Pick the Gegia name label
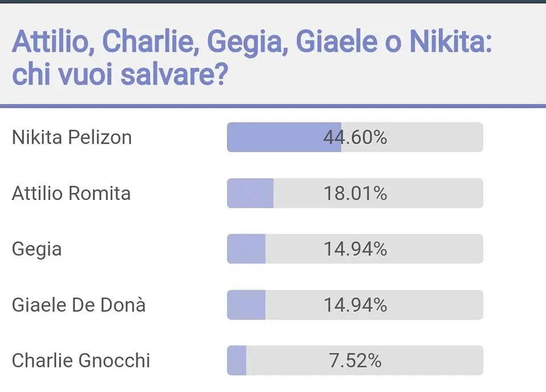 (x=37, y=249)
